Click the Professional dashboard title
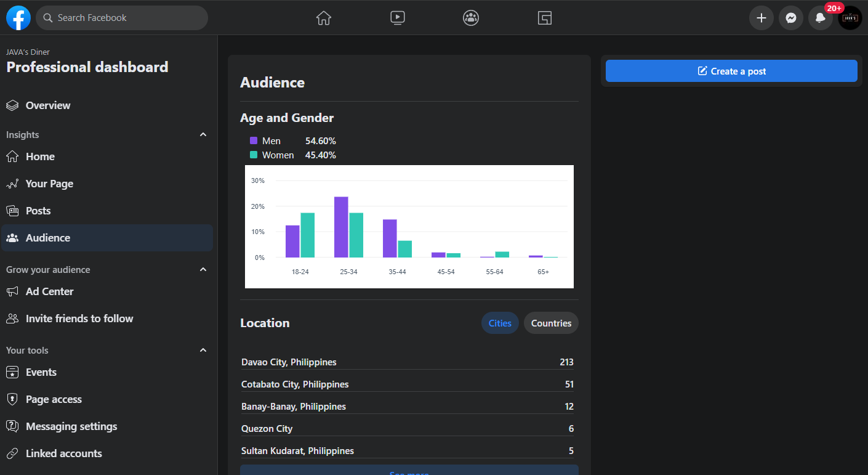 tap(87, 67)
